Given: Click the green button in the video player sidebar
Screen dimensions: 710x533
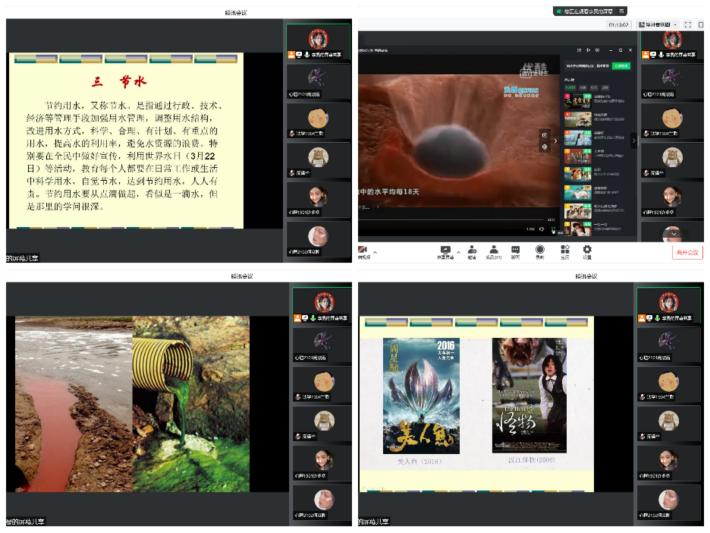Looking at the screenshot, I should 621,66.
